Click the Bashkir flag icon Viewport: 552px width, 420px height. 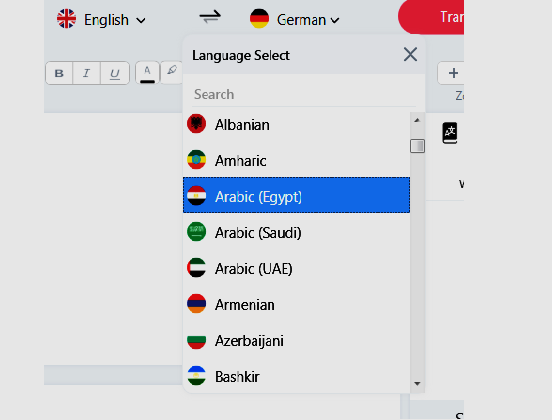(196, 376)
